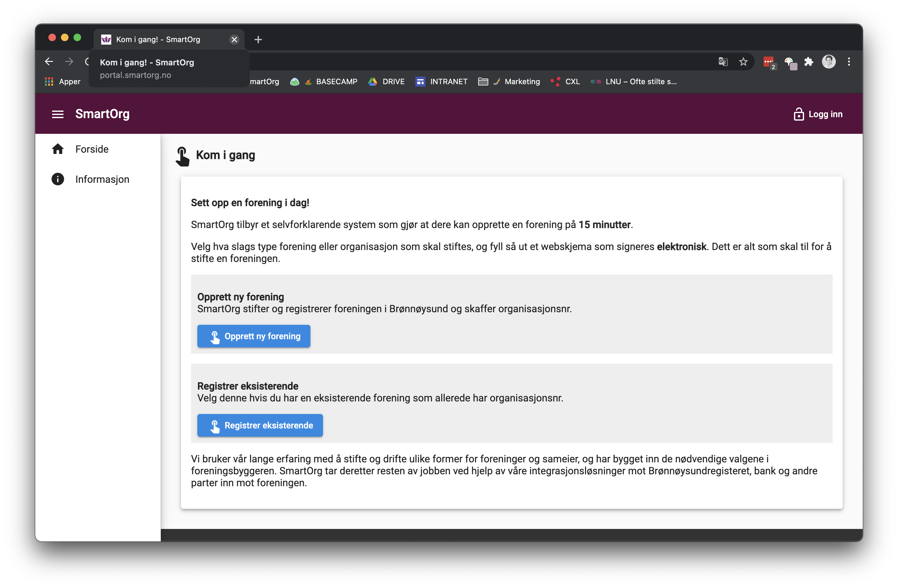The width and height of the screenshot is (898, 588).
Task: Click the Logg inn lock icon
Action: pos(798,114)
